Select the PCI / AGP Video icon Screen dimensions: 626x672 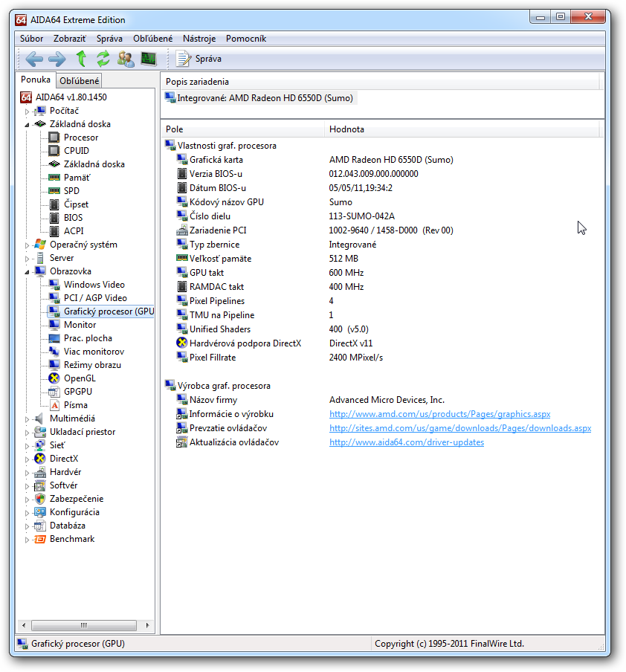click(54, 298)
